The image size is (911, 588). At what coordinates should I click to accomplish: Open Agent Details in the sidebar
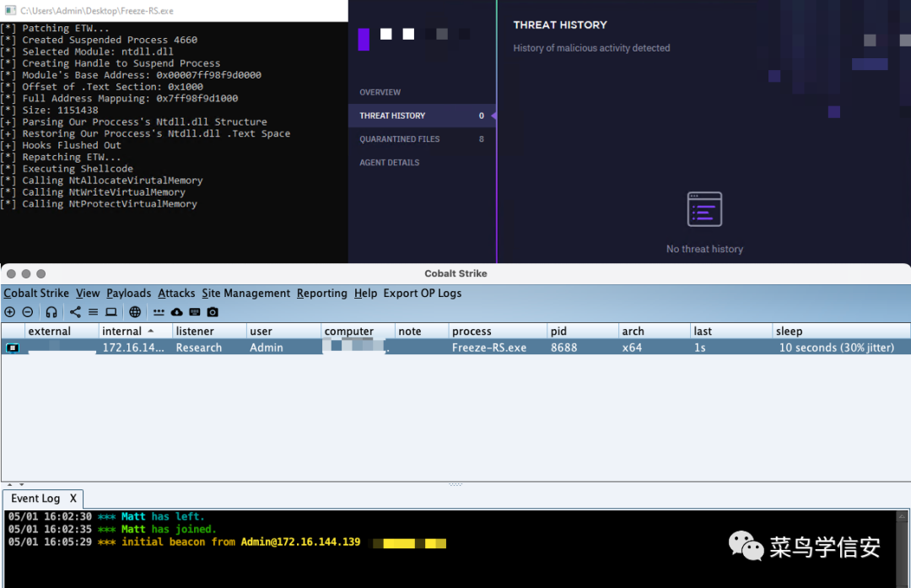coord(389,163)
